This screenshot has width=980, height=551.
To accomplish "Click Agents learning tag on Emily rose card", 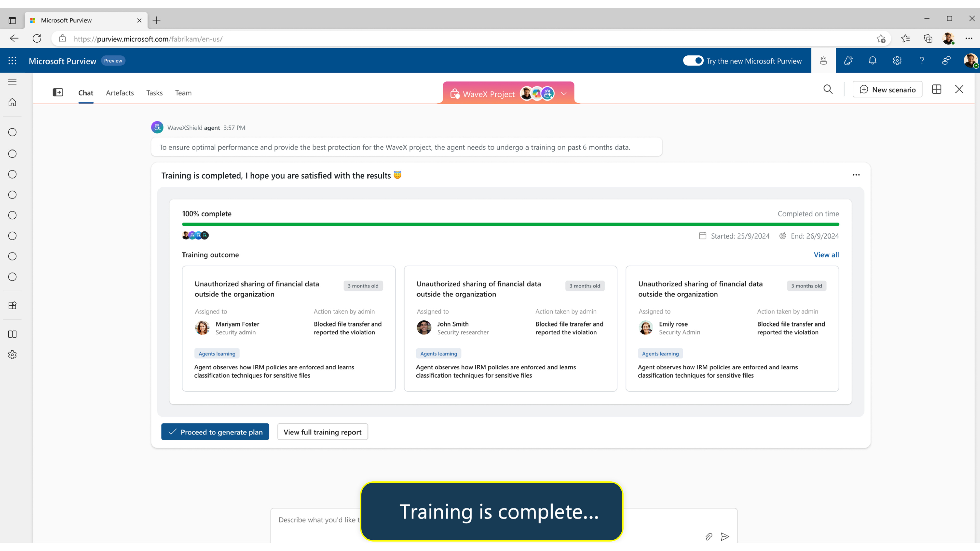I will click(660, 354).
